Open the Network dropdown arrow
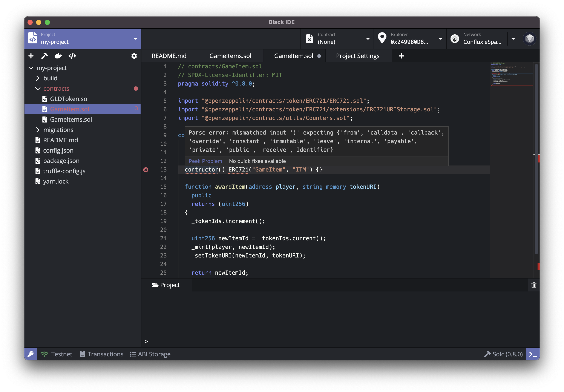This screenshot has height=392, width=564. [513, 39]
